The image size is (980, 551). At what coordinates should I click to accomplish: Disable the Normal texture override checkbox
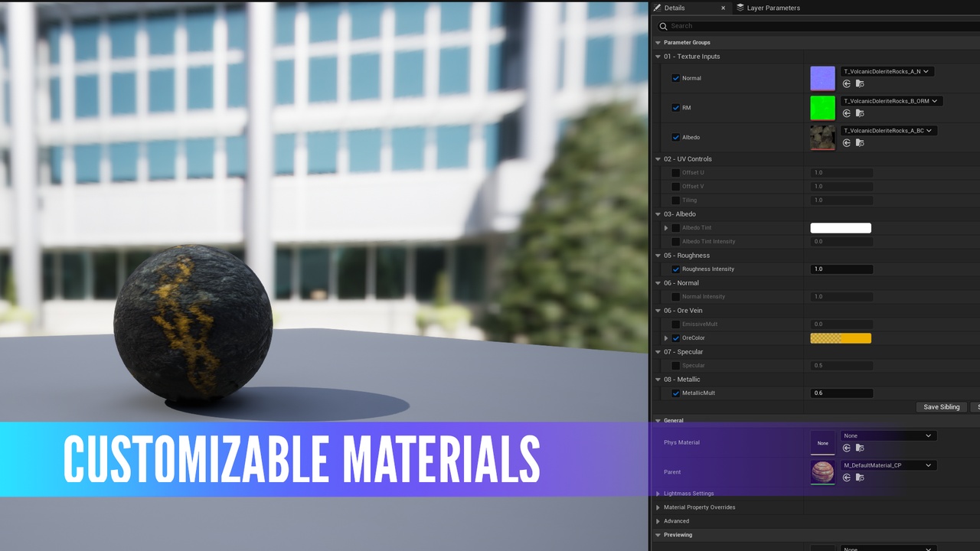click(x=676, y=78)
